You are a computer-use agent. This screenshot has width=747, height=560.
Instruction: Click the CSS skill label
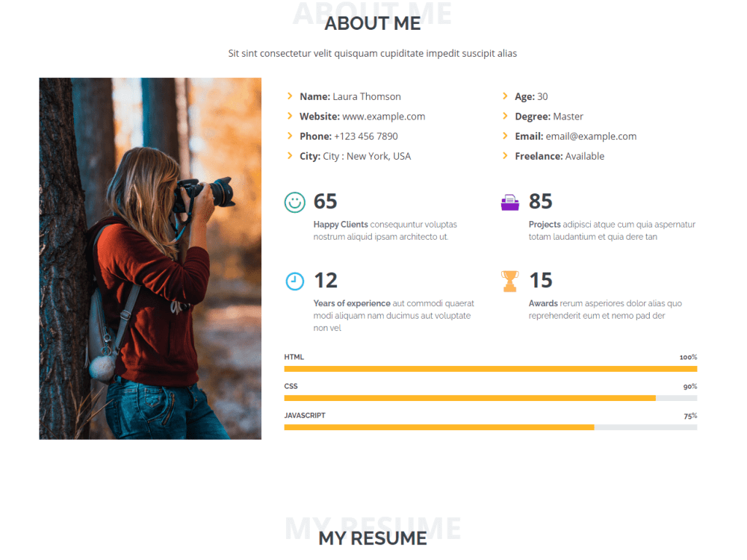[x=291, y=386]
